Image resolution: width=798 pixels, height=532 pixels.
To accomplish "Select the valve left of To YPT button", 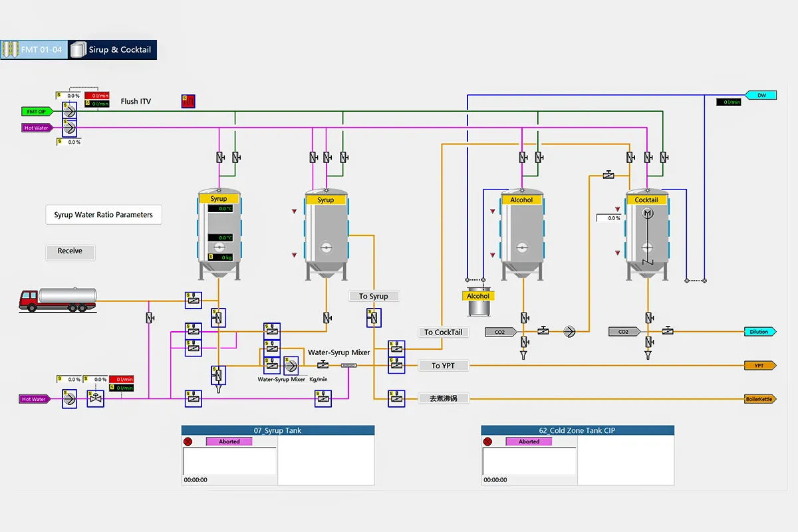I will click(397, 364).
